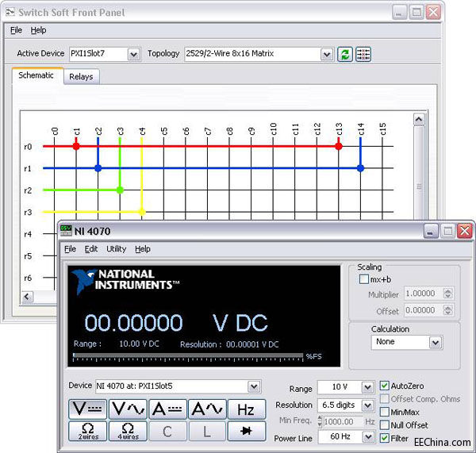The image size is (476, 453).
Task: Click red relay node at r0 c1
Action: click(76, 146)
